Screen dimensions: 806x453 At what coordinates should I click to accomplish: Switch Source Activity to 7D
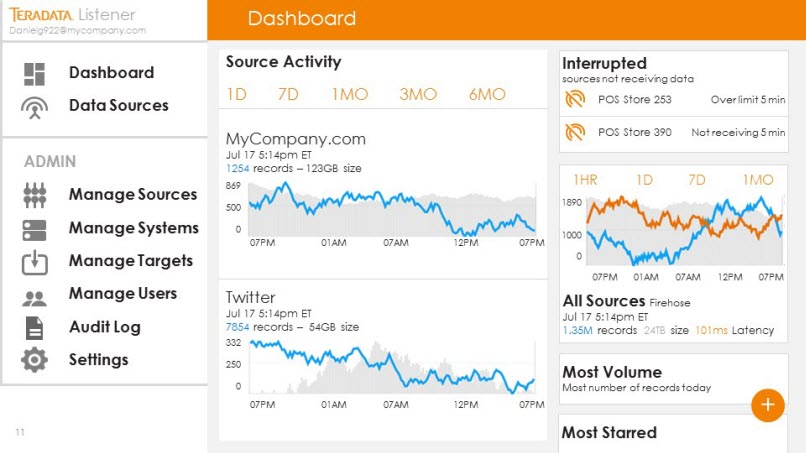click(x=288, y=95)
